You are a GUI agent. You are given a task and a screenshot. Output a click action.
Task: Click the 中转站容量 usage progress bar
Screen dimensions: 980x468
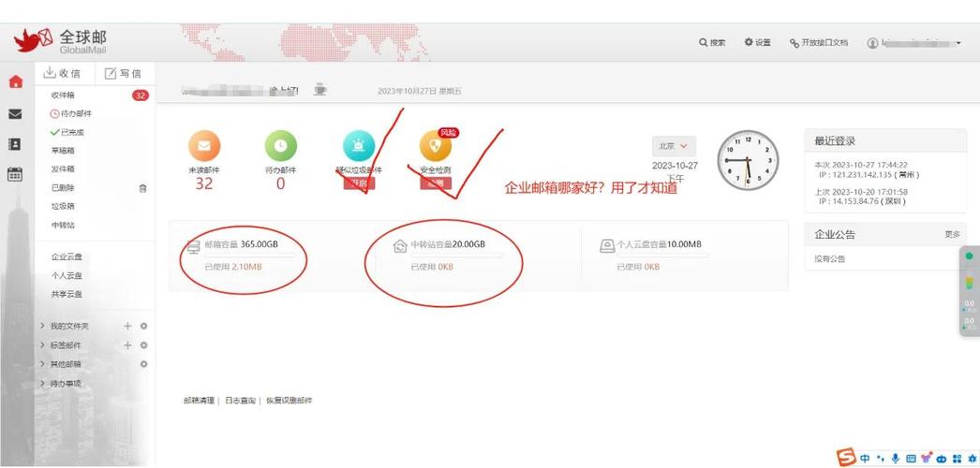(x=456, y=256)
